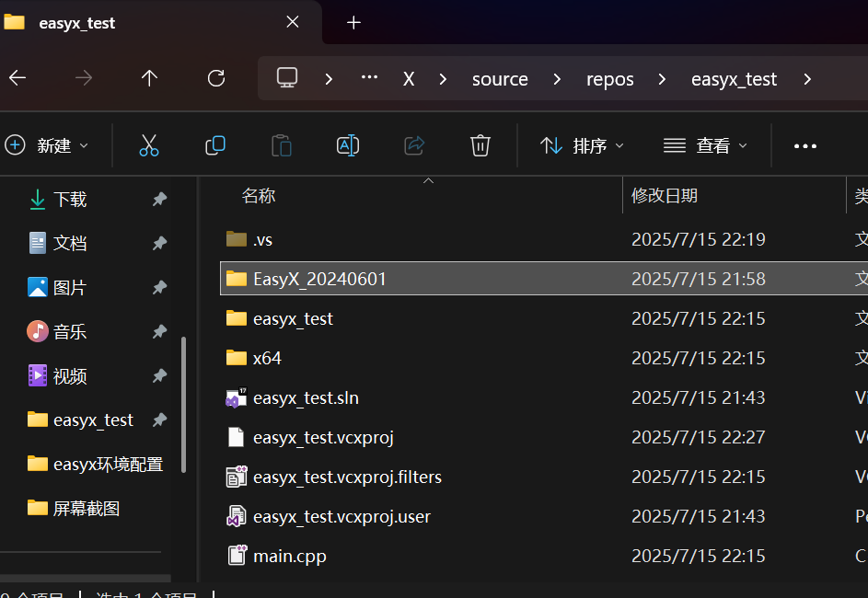Open 下载 (Downloads) in sidebar
This screenshot has height=598, width=868.
coord(70,199)
